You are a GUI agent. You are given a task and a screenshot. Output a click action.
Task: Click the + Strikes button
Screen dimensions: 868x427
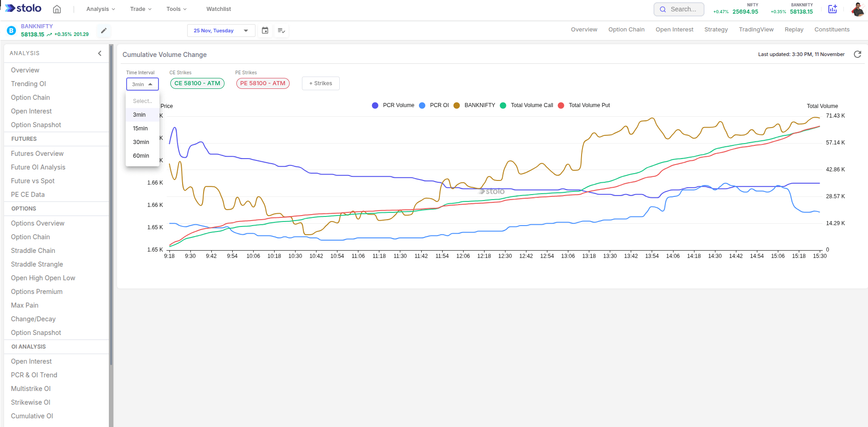[321, 83]
